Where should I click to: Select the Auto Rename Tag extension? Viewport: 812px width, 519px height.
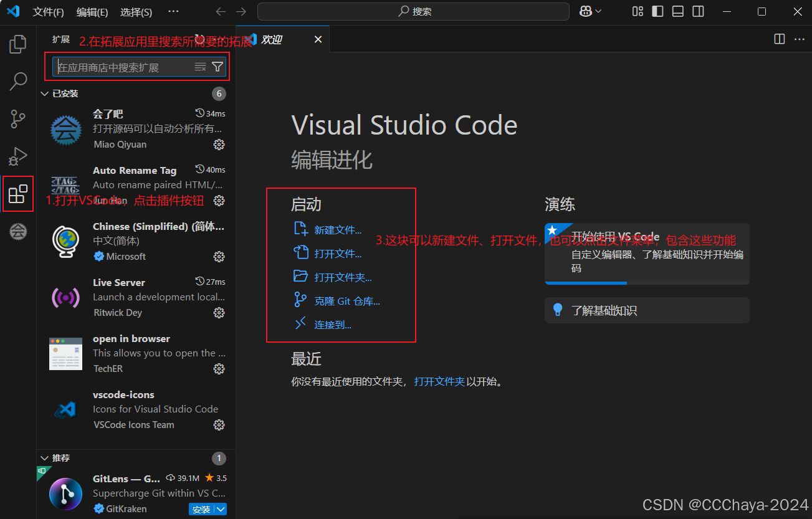coord(137,186)
